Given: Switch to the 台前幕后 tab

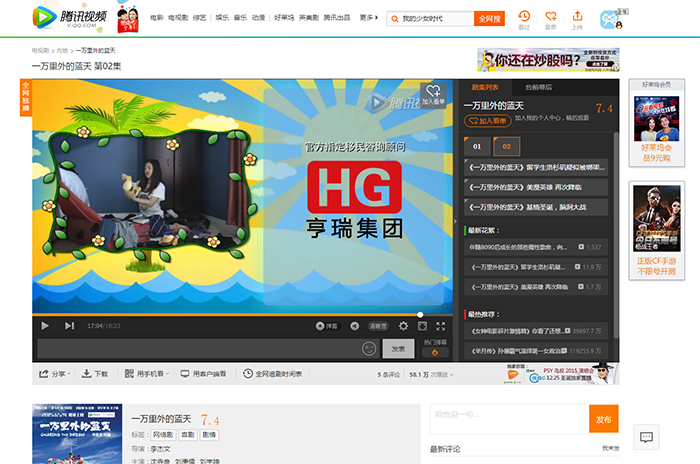Looking at the screenshot, I should 538,88.
